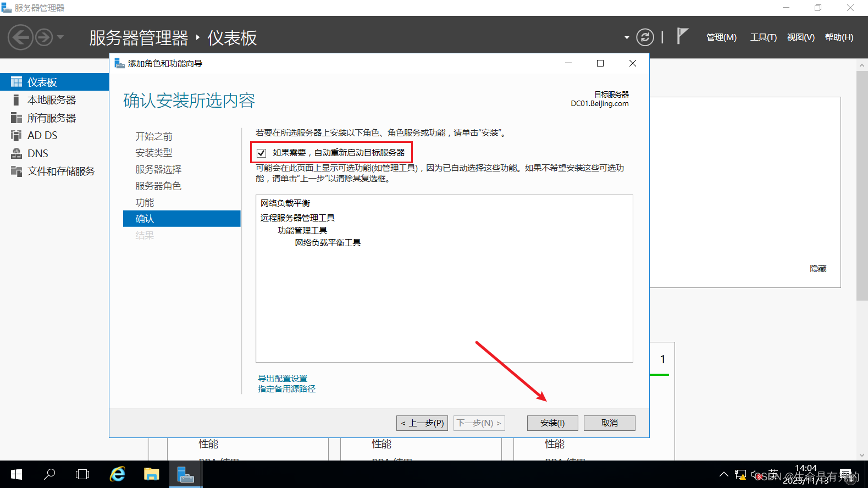Click 远程服务器管理工具 in the install list
The height and width of the screenshot is (488, 868).
297,218
